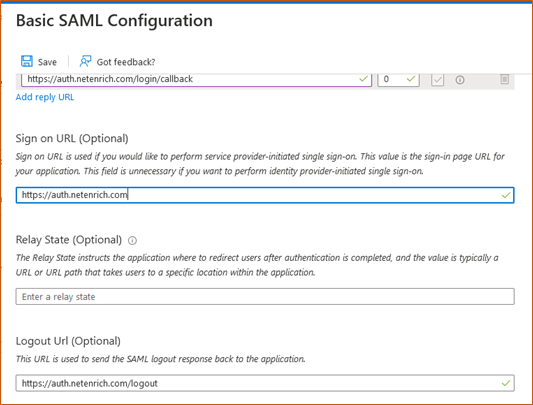The width and height of the screenshot is (533, 405).
Task: Select the Logout Url input field
Action: click(265, 383)
